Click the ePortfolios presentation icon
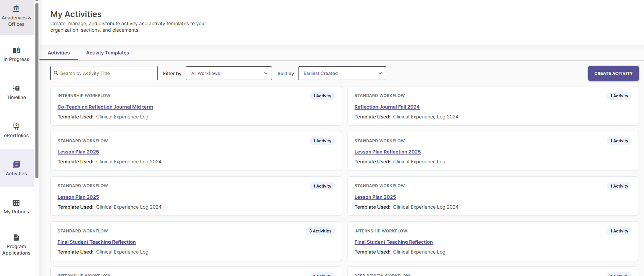644x276 pixels. coord(16,127)
